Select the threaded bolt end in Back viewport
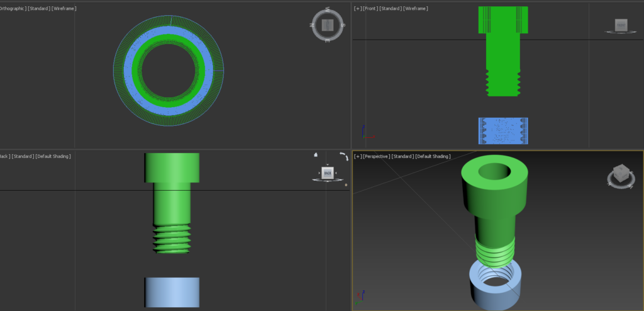 pos(172,239)
